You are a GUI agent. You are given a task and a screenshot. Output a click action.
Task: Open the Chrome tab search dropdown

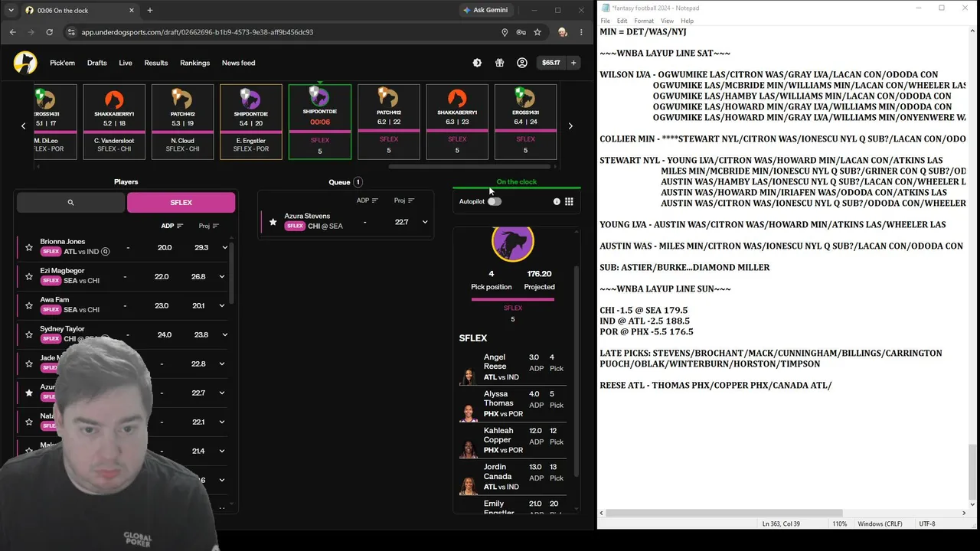pyautogui.click(x=11, y=10)
